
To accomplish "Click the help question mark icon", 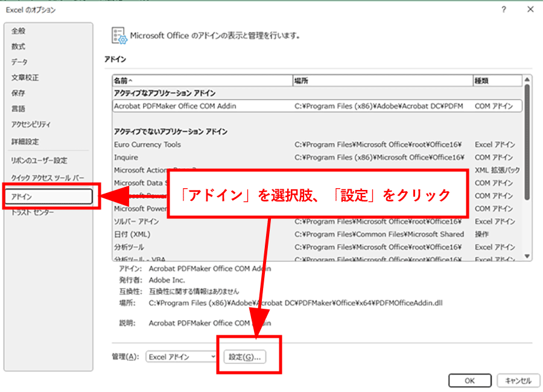I will 504,10.
